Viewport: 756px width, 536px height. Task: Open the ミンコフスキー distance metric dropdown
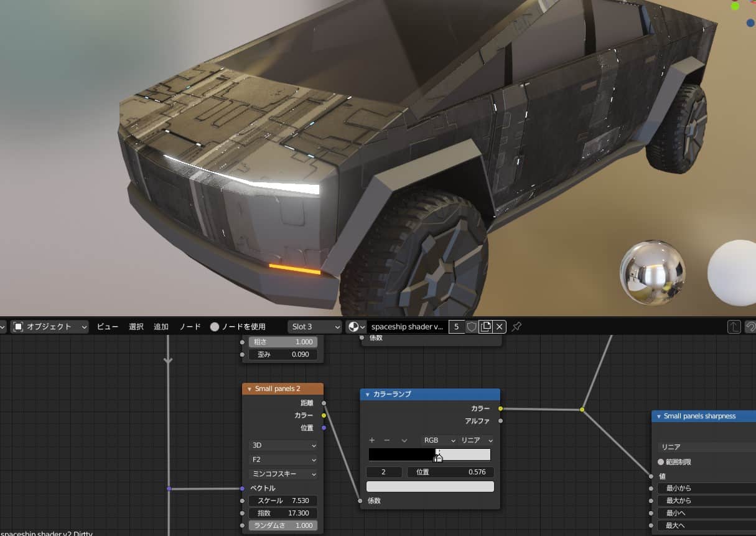pos(283,474)
